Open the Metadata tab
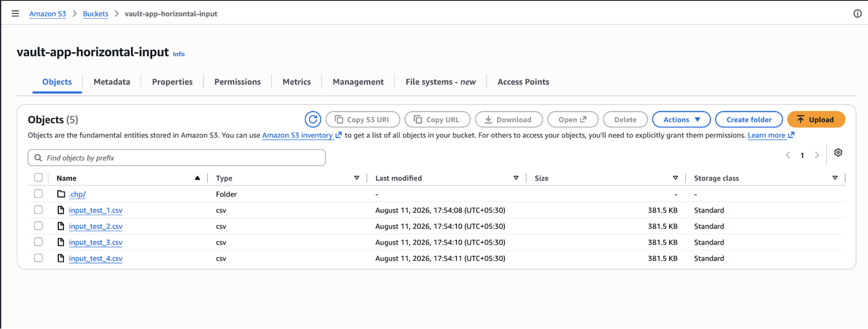Screen dimensions: 868x329 pyautogui.click(x=111, y=82)
